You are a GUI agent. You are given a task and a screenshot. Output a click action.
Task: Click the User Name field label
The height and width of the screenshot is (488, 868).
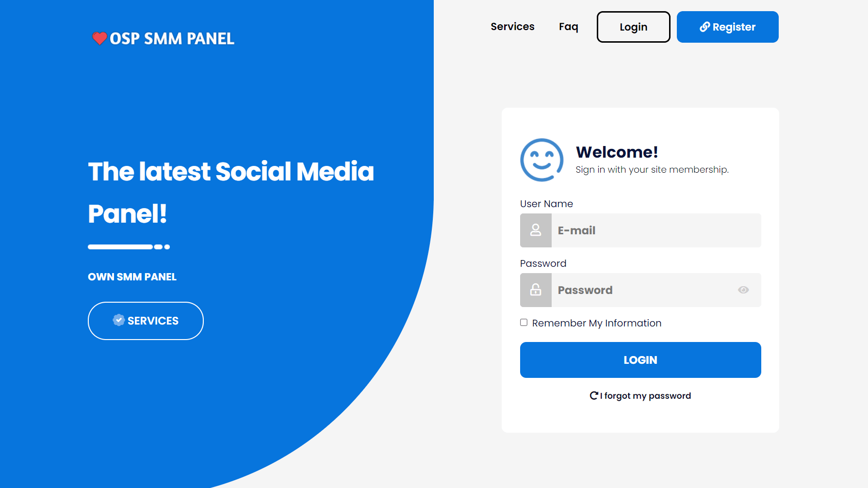[546, 204]
